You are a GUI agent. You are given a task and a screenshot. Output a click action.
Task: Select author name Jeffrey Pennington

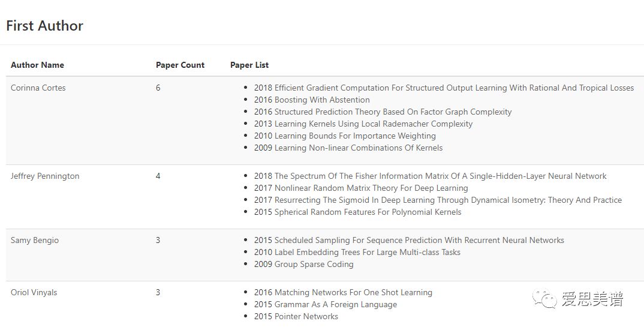45,176
